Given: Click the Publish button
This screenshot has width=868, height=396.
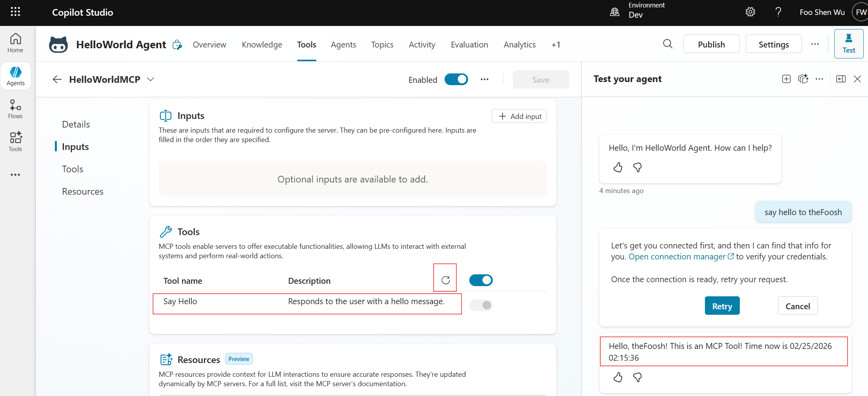Looking at the screenshot, I should point(711,44).
